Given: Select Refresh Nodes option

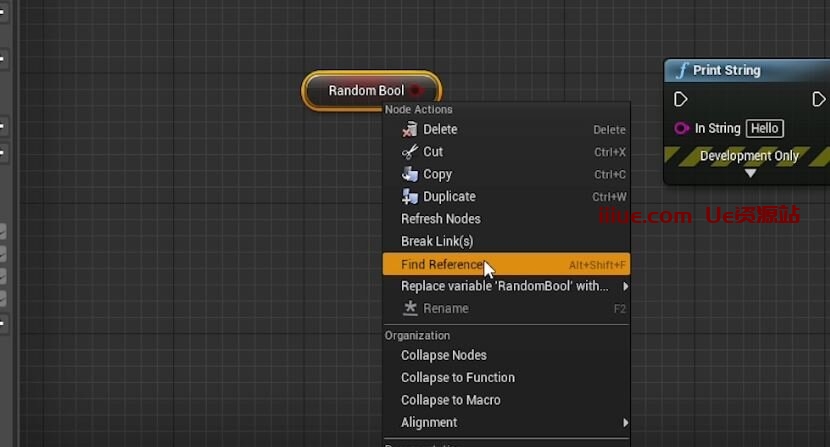Looking at the screenshot, I should coord(441,219).
